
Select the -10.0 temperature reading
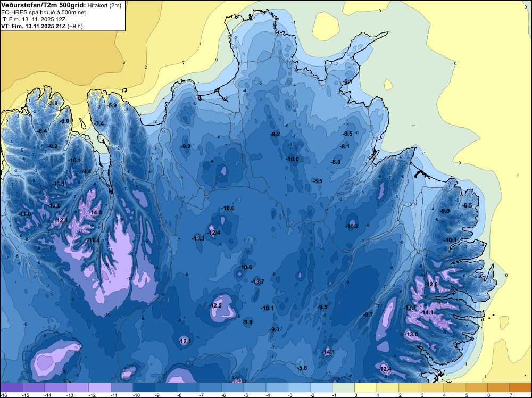(x=292, y=159)
